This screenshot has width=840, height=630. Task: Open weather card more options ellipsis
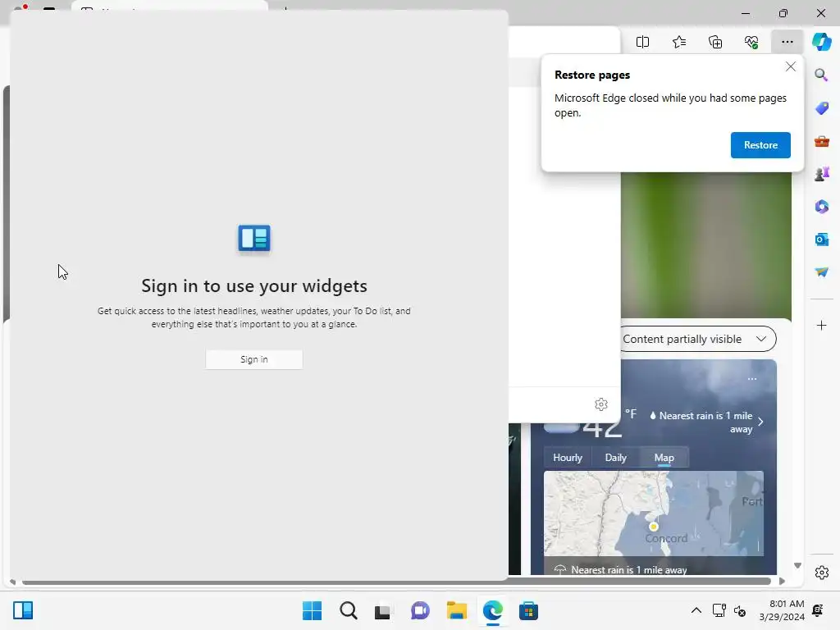(752, 379)
